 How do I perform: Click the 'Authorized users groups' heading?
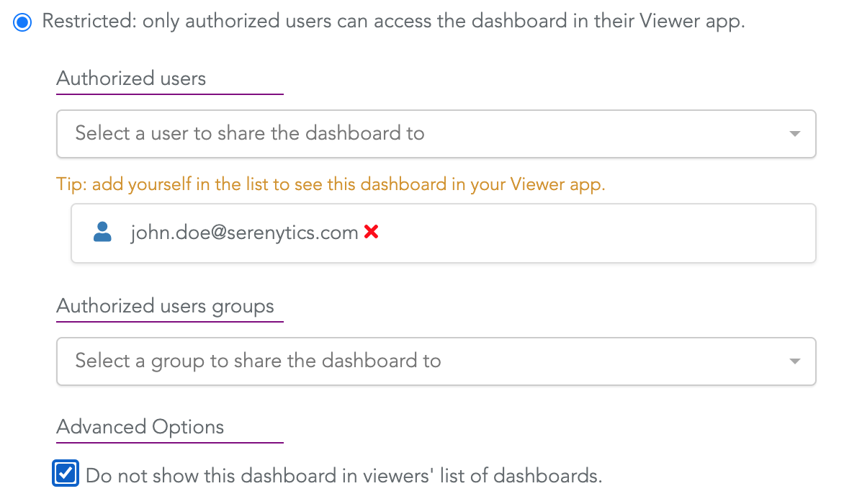pos(165,306)
